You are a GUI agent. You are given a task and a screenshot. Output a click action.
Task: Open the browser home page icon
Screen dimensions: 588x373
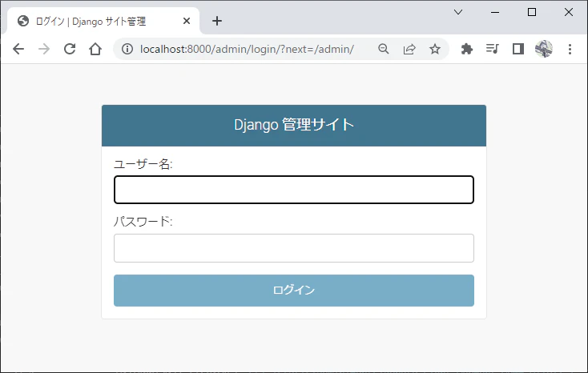(95, 49)
